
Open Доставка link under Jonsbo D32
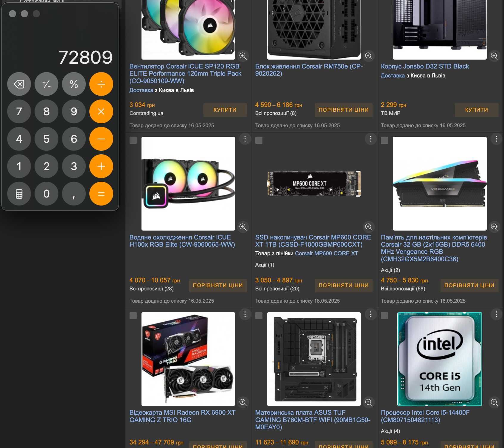pyautogui.click(x=393, y=76)
